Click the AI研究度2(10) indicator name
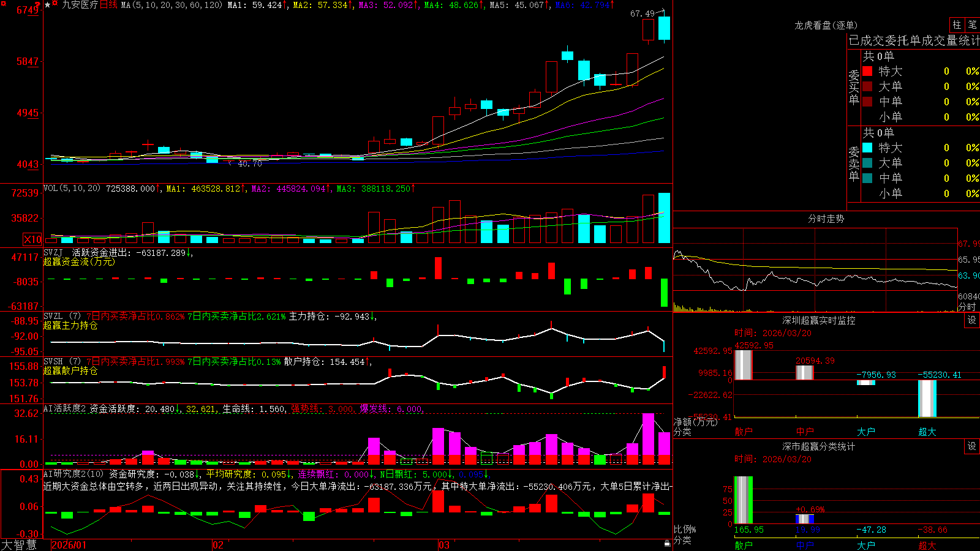 (73, 474)
